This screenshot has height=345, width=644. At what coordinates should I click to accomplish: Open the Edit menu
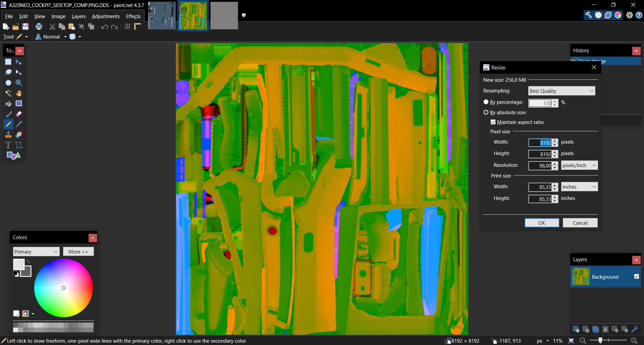tap(23, 16)
